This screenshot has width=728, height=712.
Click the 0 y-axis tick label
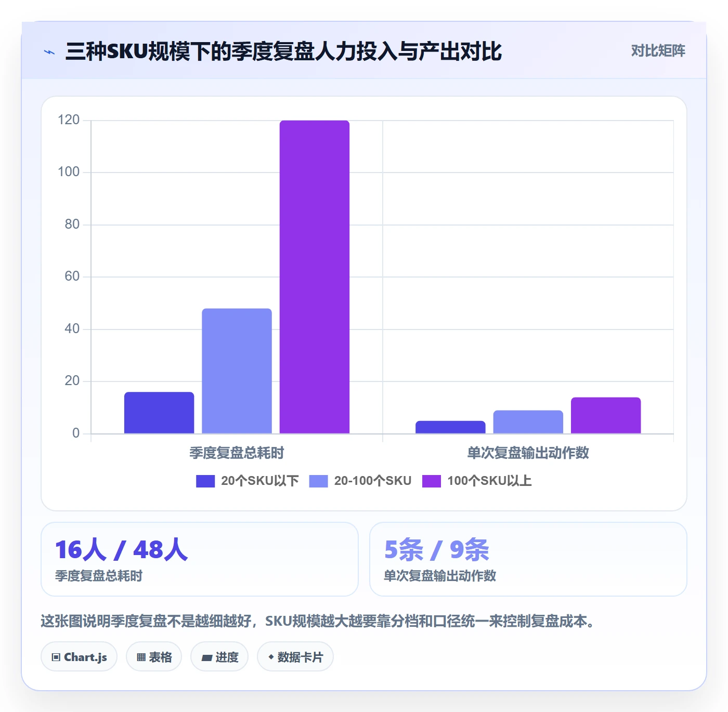[x=76, y=433]
